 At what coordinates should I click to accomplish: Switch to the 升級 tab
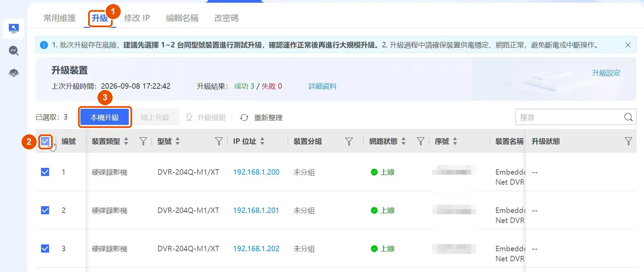coord(100,18)
